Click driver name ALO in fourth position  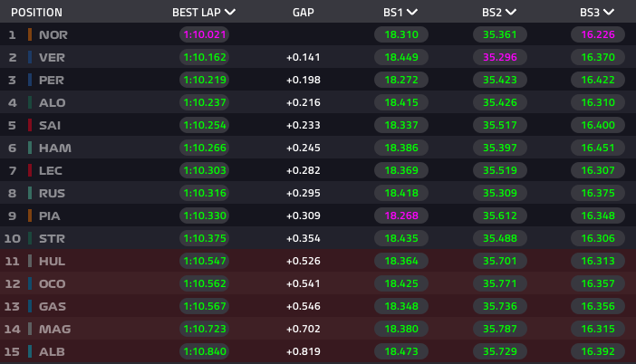pyautogui.click(x=52, y=102)
